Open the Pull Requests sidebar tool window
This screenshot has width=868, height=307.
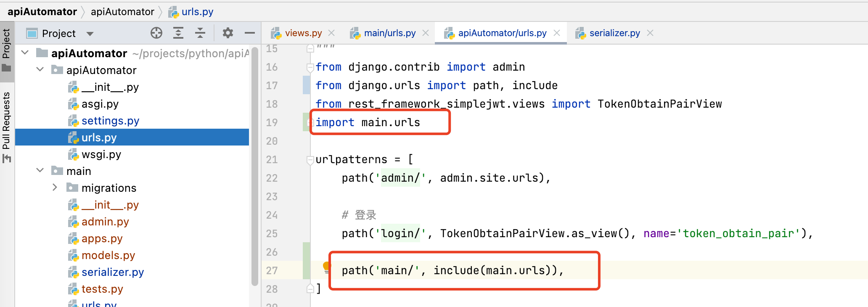pyautogui.click(x=6, y=127)
